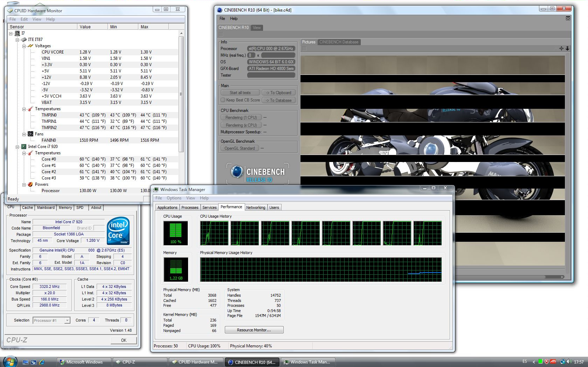Collapse the Powers tree node
This screenshot has height=367, width=588.
coord(24,184)
